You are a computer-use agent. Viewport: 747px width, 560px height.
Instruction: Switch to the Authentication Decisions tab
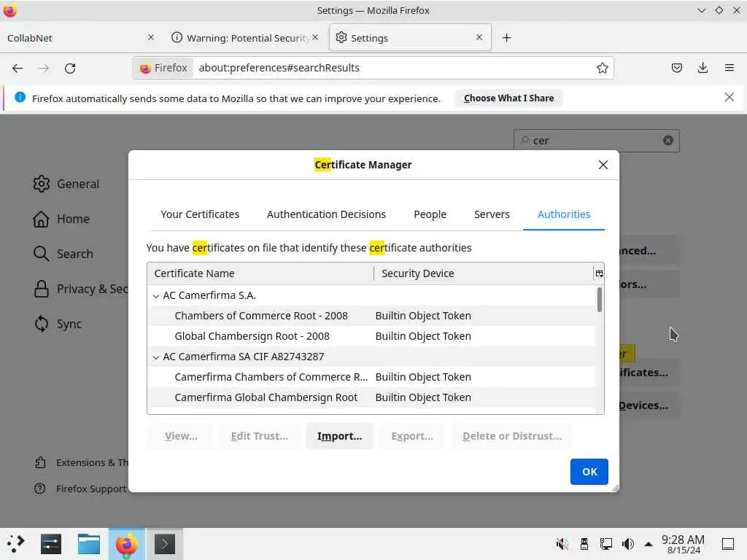pos(326,214)
